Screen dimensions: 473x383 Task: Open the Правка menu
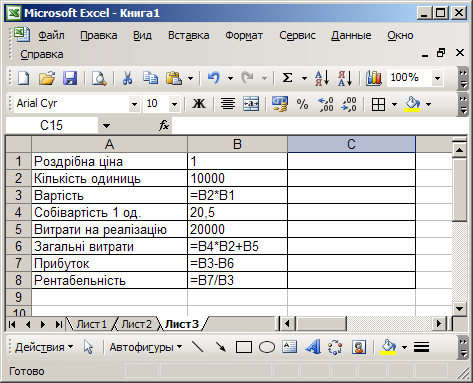(99, 35)
